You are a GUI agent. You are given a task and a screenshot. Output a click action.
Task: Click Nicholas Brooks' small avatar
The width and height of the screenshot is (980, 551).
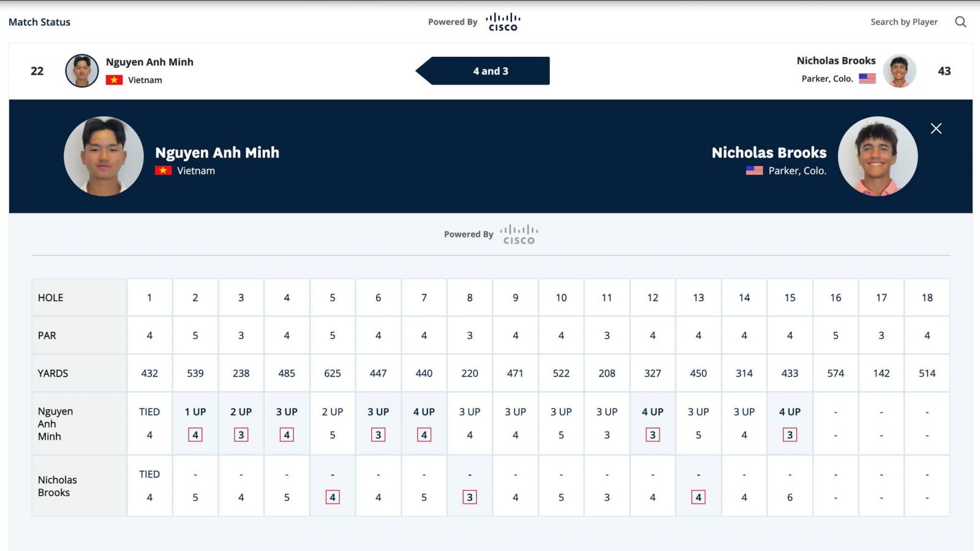pyautogui.click(x=899, y=70)
